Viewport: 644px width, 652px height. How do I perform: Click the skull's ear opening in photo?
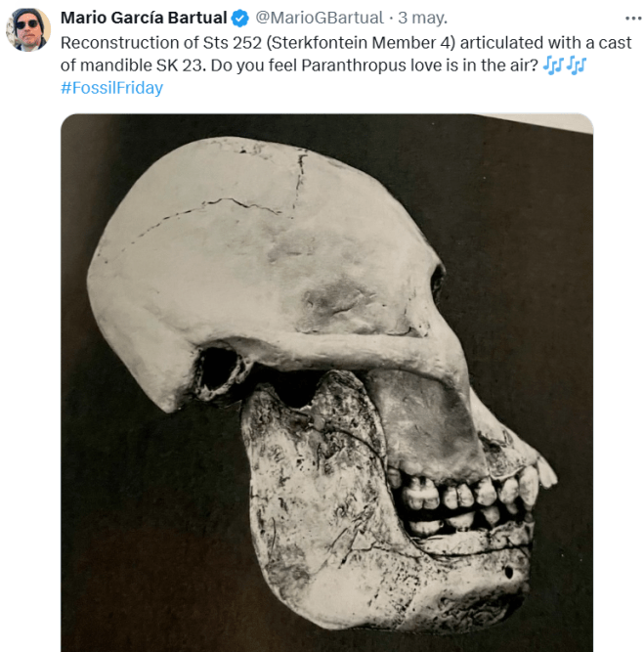click(218, 369)
